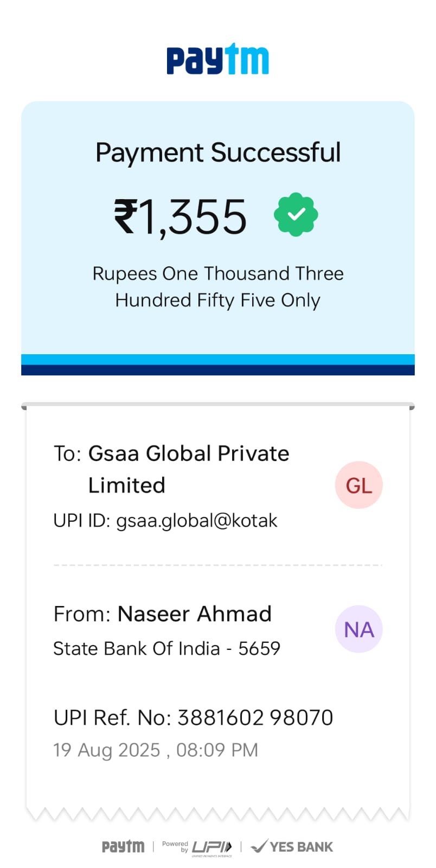The height and width of the screenshot is (868, 436).
Task: Select the NA sender avatar
Action: pos(358,629)
